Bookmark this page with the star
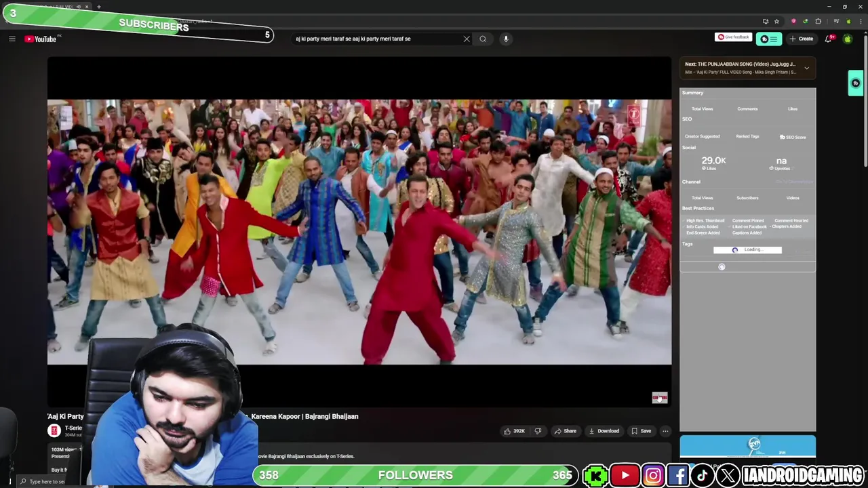Viewport: 868px width, 488px height. [x=777, y=21]
